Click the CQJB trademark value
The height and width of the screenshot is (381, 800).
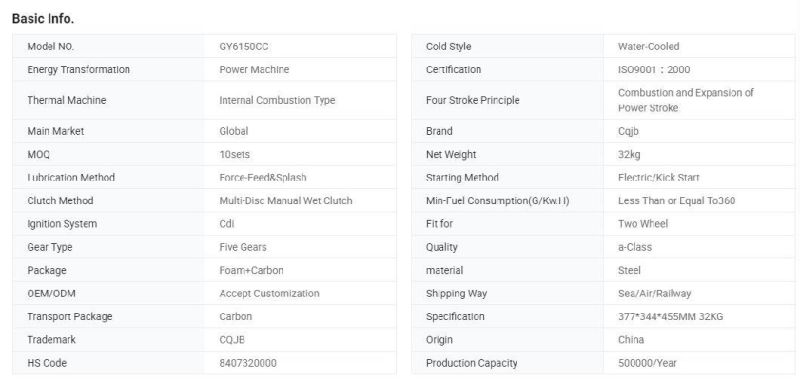tap(232, 340)
